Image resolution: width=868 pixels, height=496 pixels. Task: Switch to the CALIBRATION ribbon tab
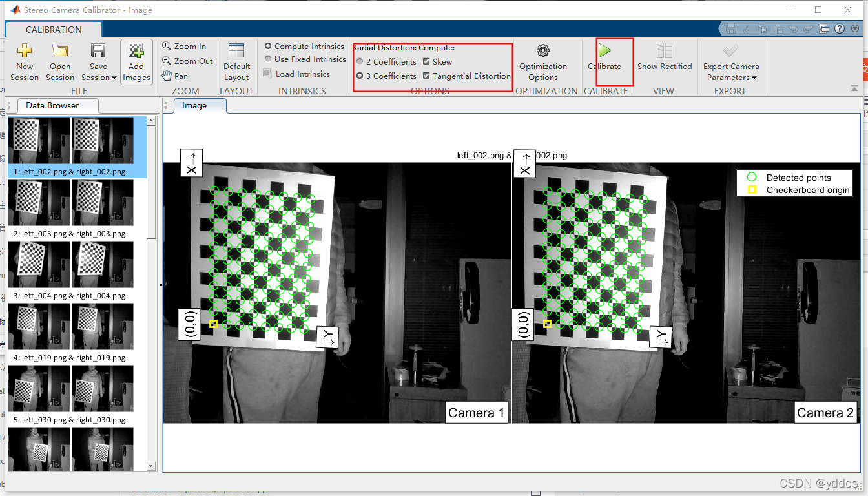click(x=54, y=30)
